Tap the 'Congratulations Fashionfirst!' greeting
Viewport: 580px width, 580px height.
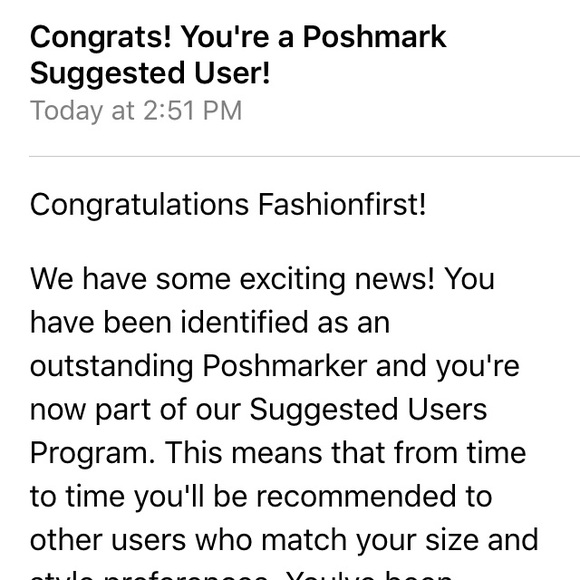228,205
